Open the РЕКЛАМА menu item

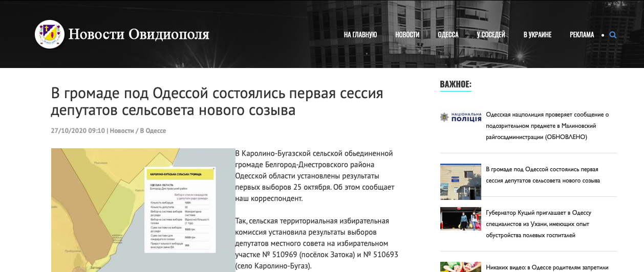pos(582,35)
